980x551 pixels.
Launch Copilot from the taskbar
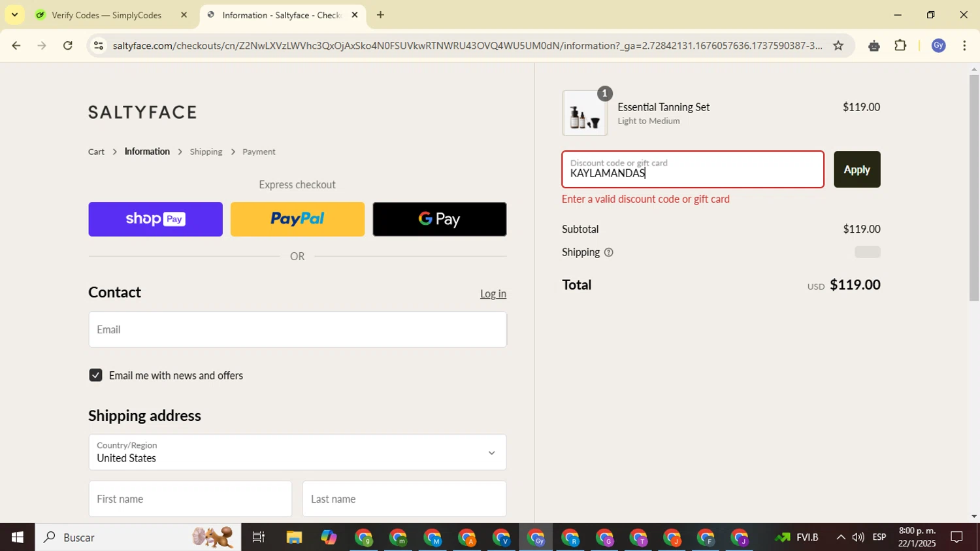tap(329, 537)
